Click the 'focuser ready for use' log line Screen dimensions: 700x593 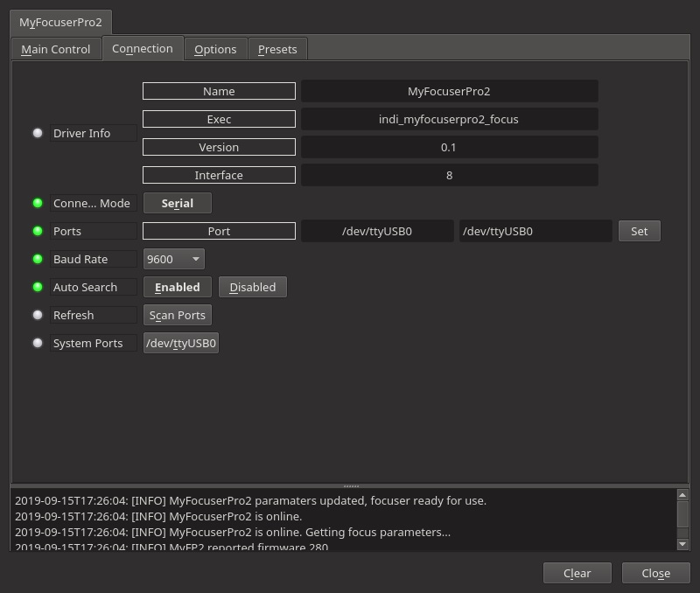[x=250, y=500]
